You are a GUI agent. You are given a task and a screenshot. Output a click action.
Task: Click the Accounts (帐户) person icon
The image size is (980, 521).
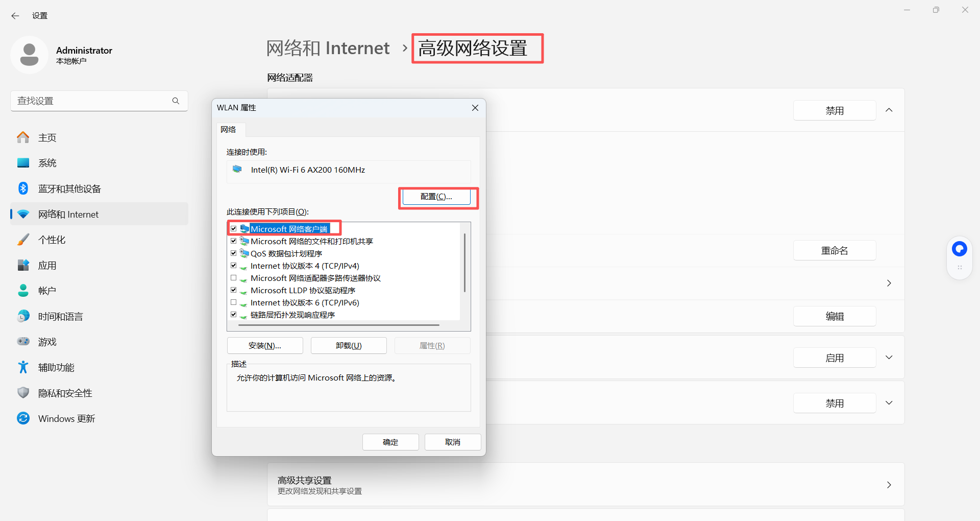(x=23, y=291)
